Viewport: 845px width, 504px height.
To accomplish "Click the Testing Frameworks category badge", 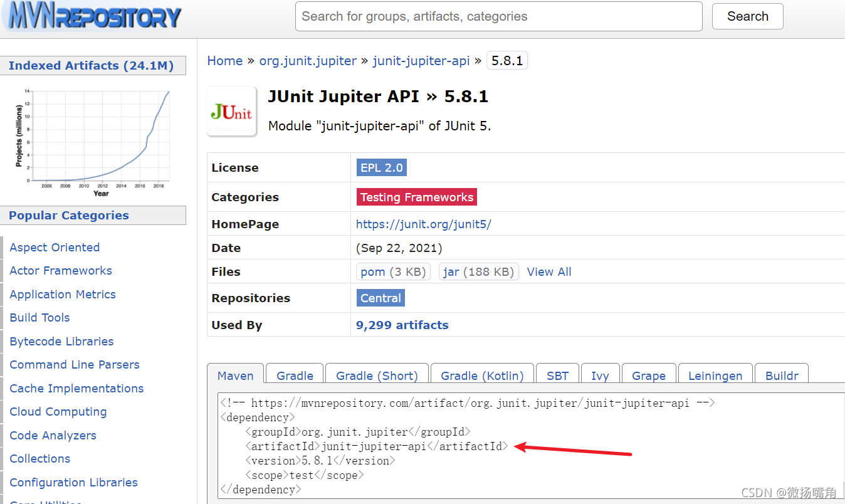I will coord(417,197).
